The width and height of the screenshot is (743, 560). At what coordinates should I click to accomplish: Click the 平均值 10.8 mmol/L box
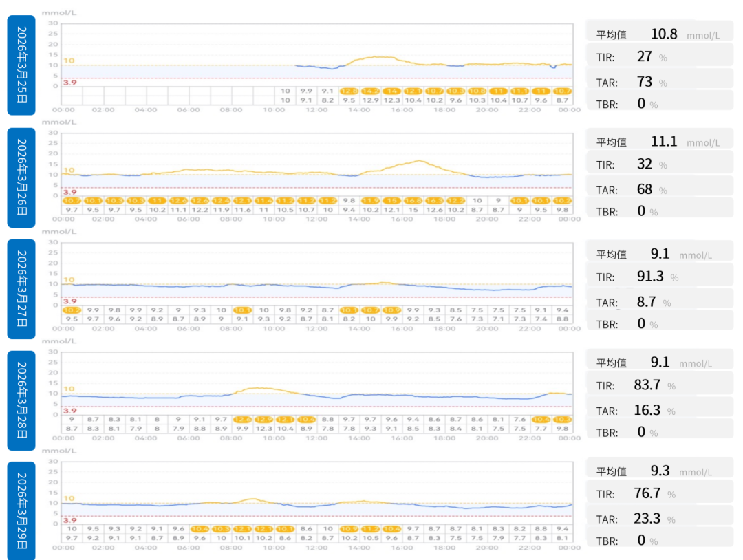[x=659, y=34]
